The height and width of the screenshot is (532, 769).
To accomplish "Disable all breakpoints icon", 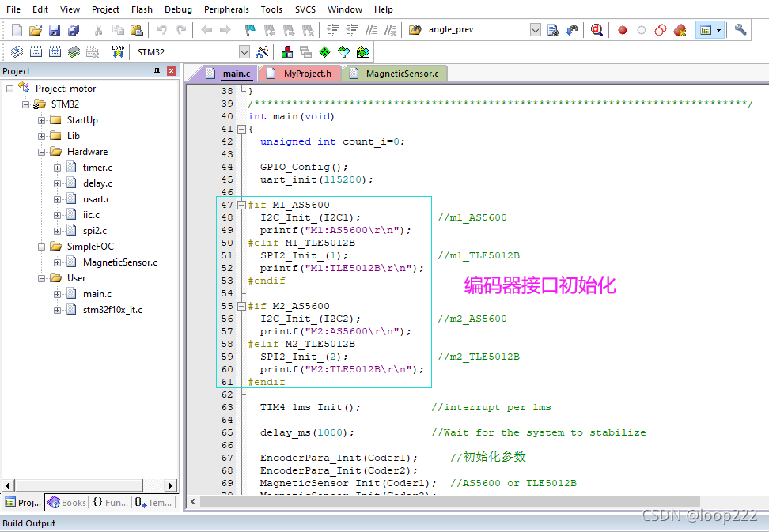I will coord(661,30).
